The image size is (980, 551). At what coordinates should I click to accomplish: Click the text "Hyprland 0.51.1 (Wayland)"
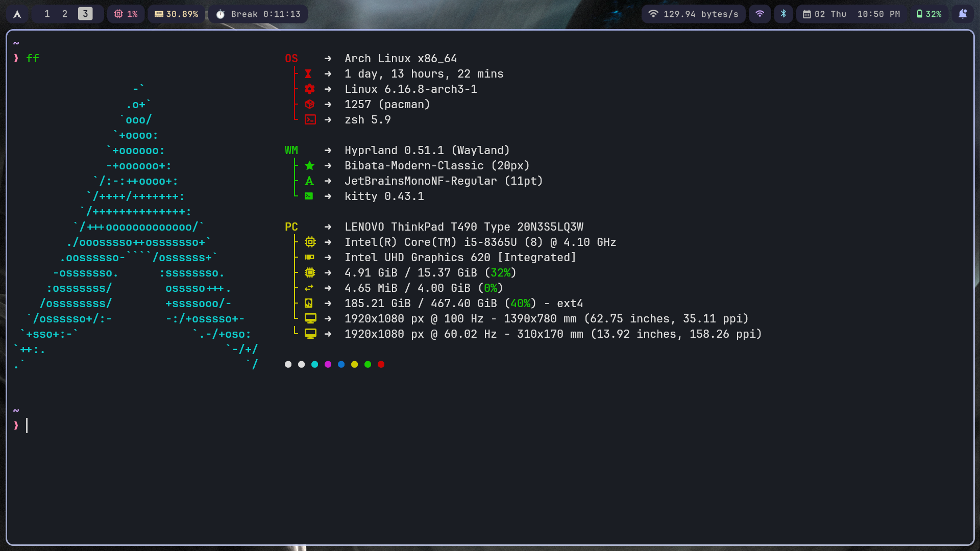(427, 151)
